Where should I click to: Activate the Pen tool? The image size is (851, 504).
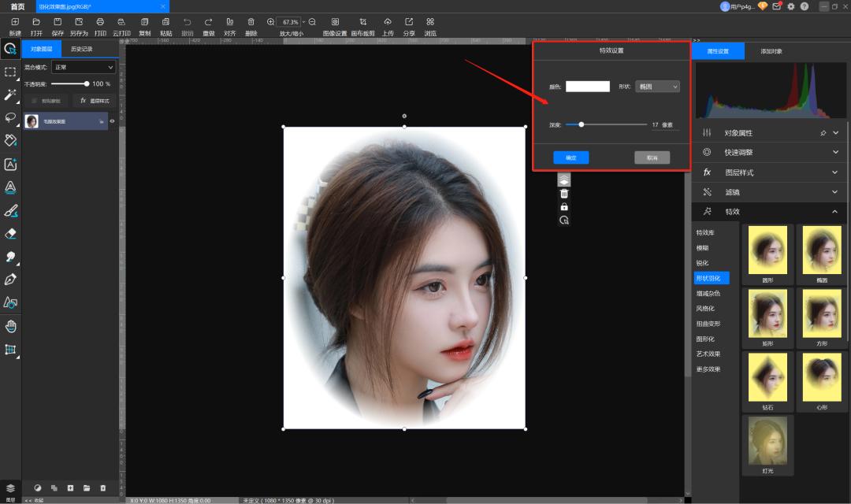point(10,280)
